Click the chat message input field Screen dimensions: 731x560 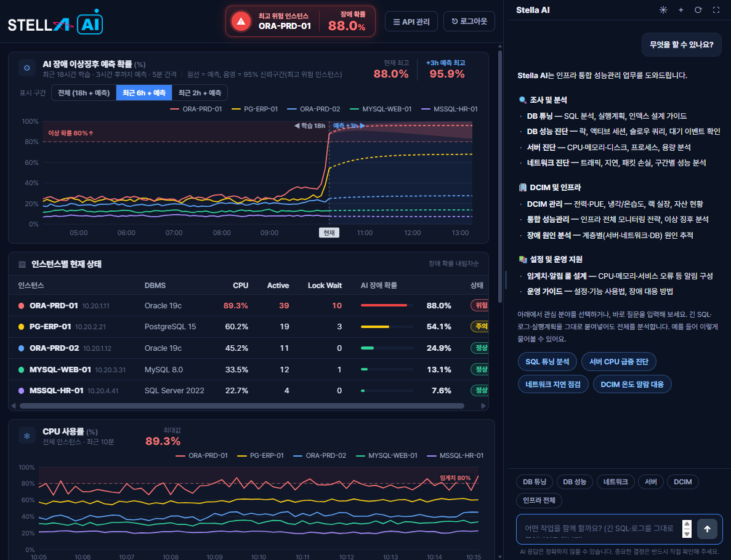point(600,529)
